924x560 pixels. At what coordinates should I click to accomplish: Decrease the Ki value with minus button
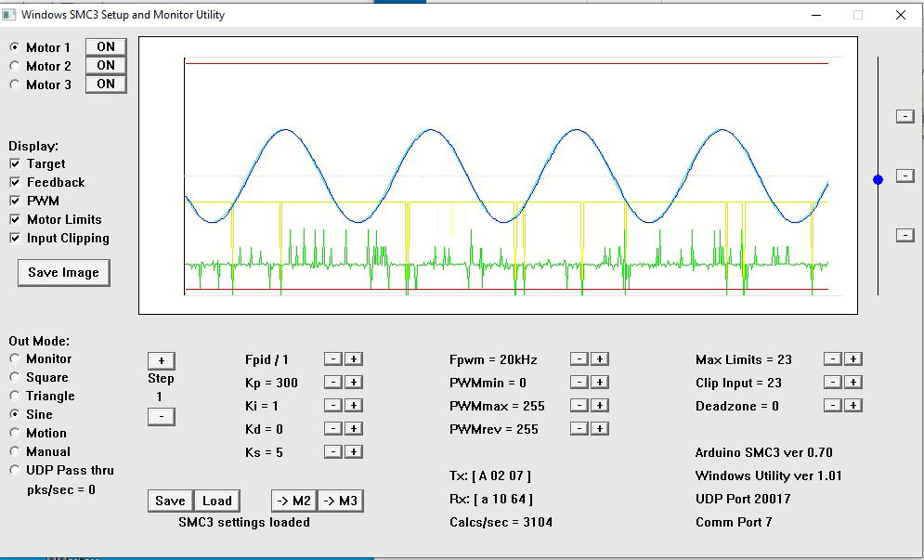[x=333, y=406]
